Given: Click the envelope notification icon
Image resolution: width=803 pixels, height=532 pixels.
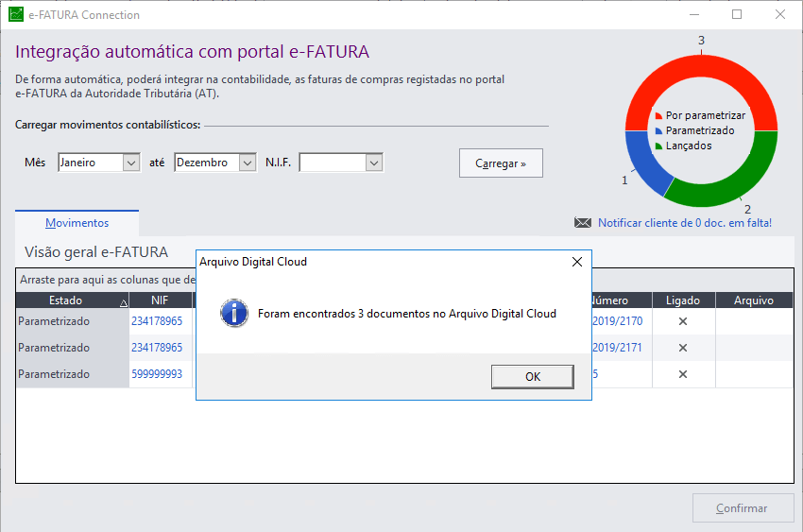Looking at the screenshot, I should pyautogui.click(x=583, y=223).
